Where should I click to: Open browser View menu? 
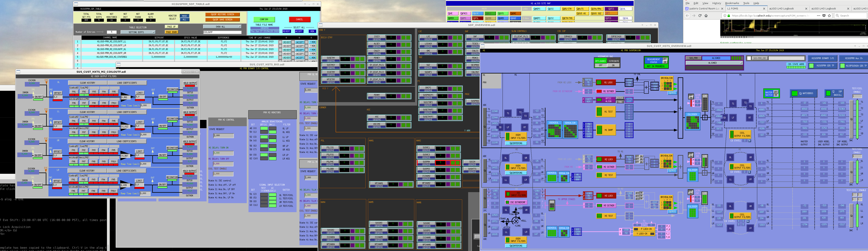pyautogui.click(x=705, y=3)
